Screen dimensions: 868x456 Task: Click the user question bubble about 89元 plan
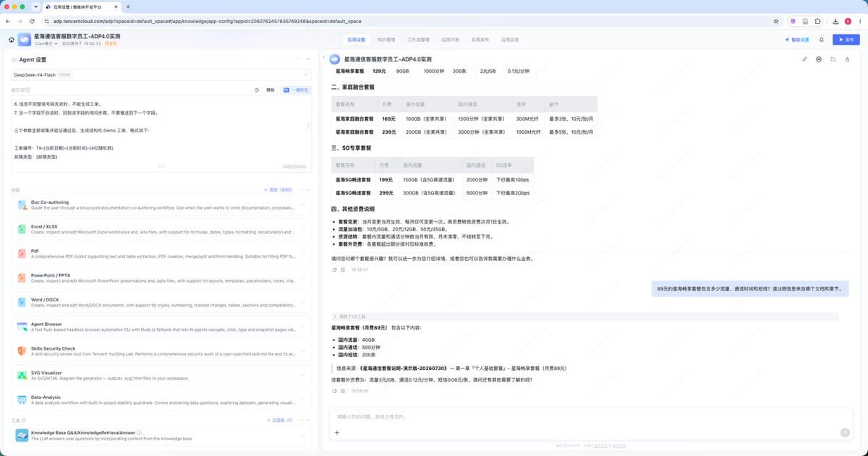click(750, 288)
